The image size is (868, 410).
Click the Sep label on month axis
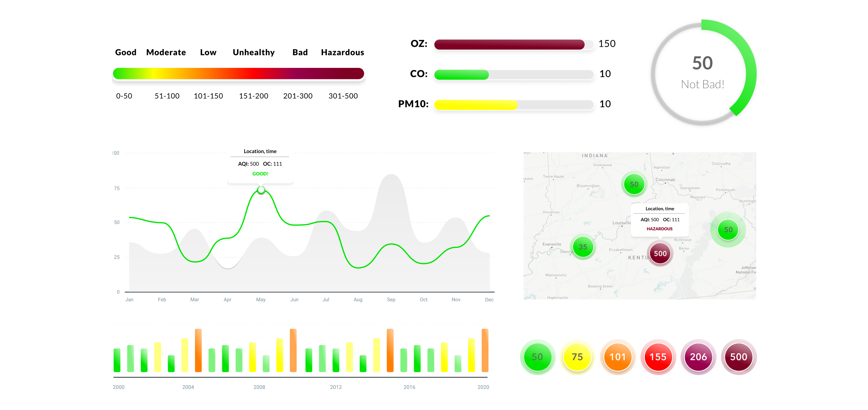pos(391,299)
